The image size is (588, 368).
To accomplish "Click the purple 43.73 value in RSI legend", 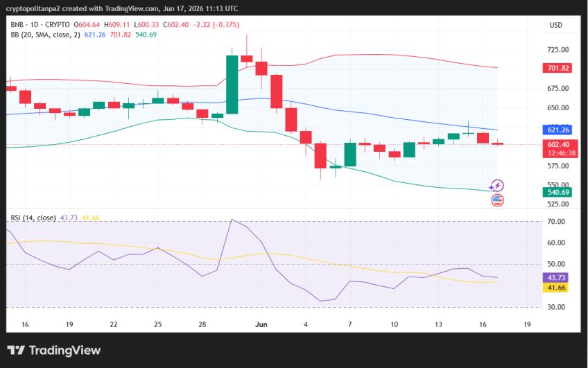I will pos(69,218).
